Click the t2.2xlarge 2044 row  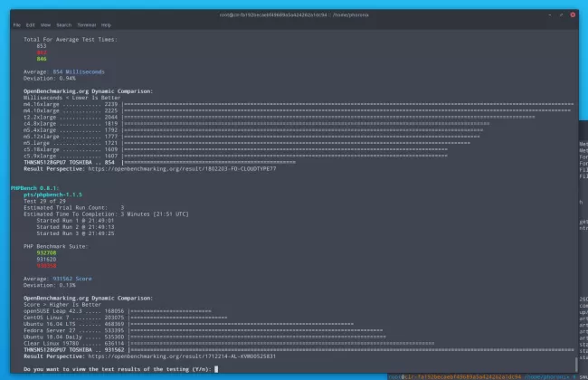(280, 117)
